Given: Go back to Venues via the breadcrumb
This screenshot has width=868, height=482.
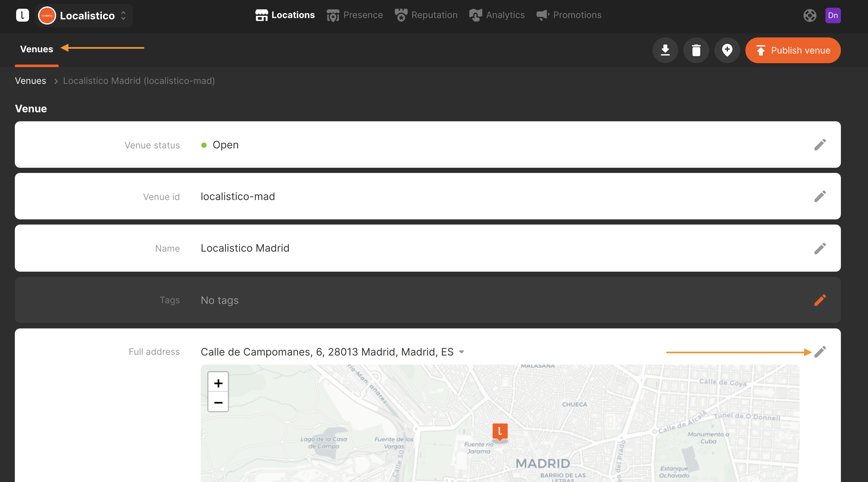Looking at the screenshot, I should 30,81.
